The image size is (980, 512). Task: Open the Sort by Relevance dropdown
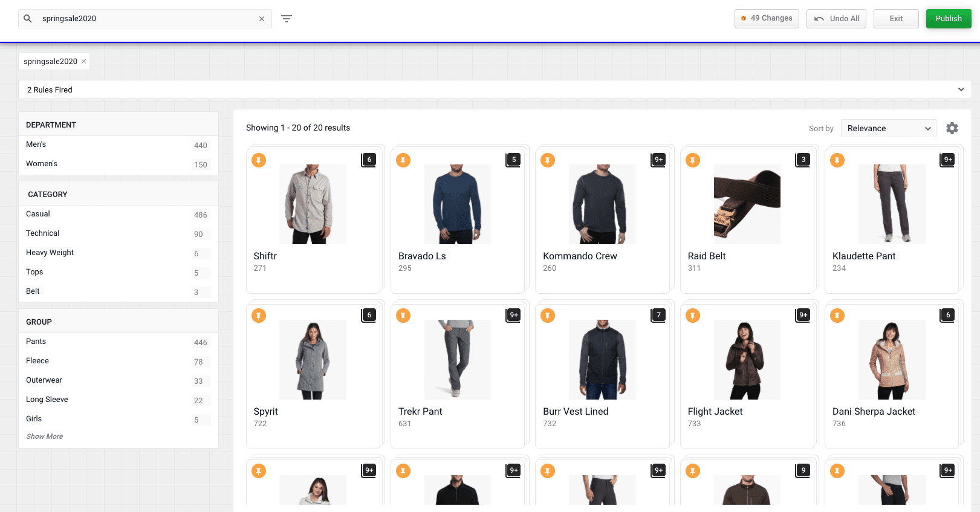click(888, 128)
